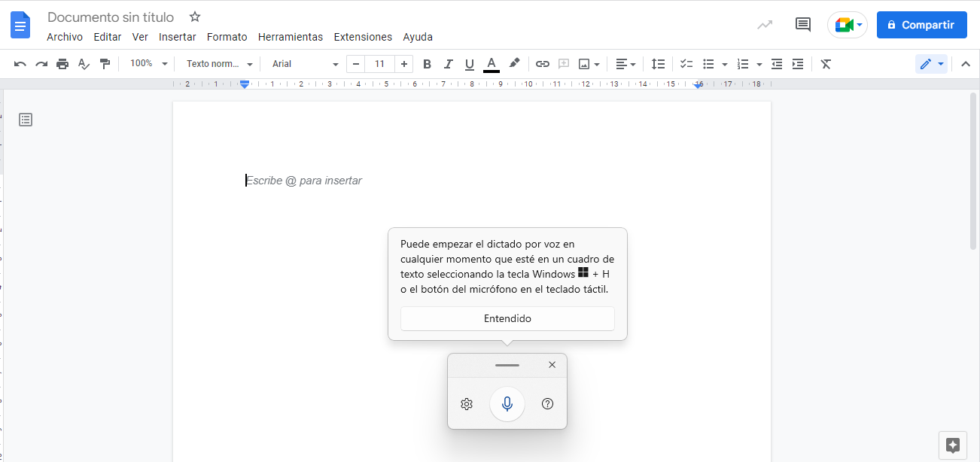Open the 100% zoom dropdown

(149, 64)
